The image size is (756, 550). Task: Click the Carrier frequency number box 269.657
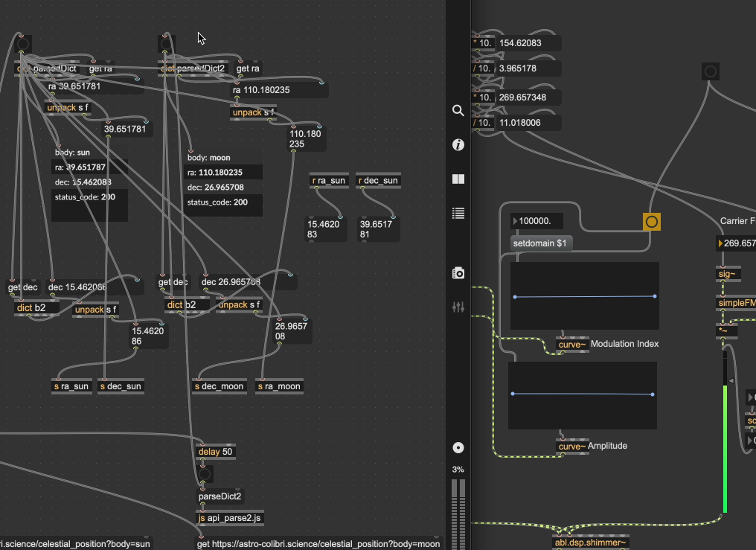[738, 243]
